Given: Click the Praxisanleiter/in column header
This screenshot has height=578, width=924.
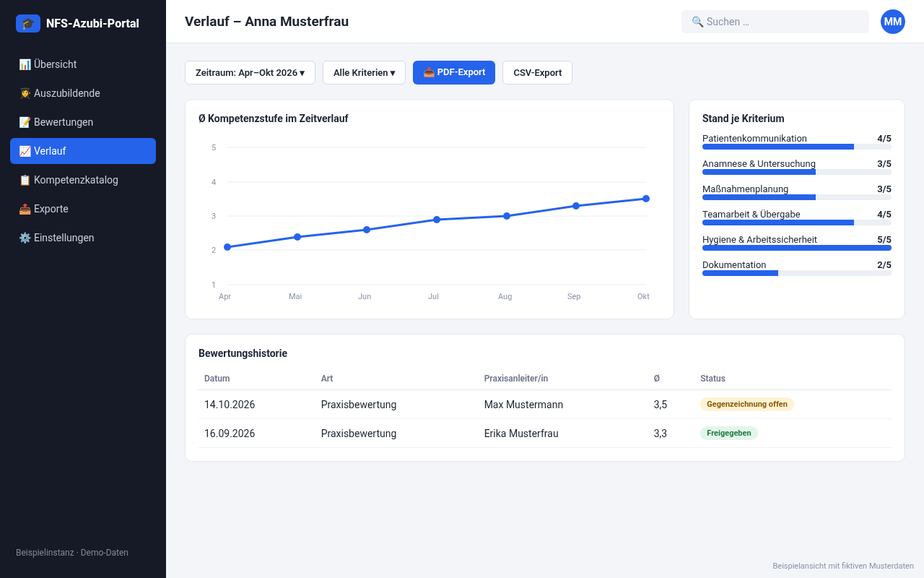Looking at the screenshot, I should pyautogui.click(x=516, y=379).
